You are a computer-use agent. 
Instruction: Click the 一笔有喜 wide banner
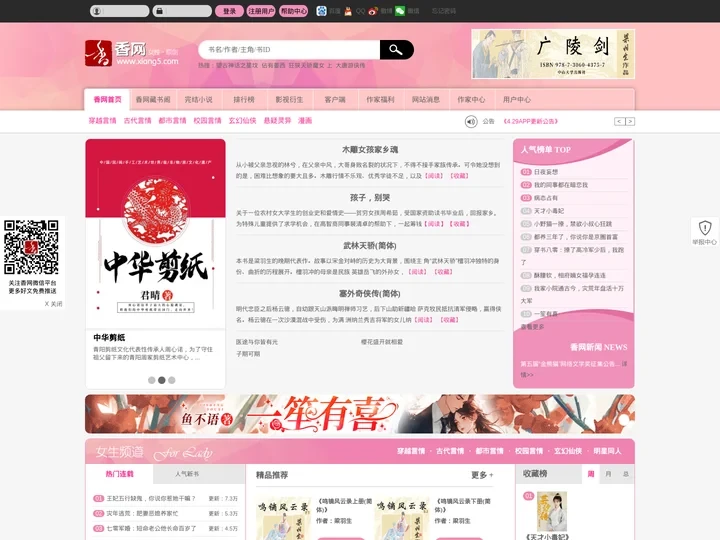(x=360, y=414)
